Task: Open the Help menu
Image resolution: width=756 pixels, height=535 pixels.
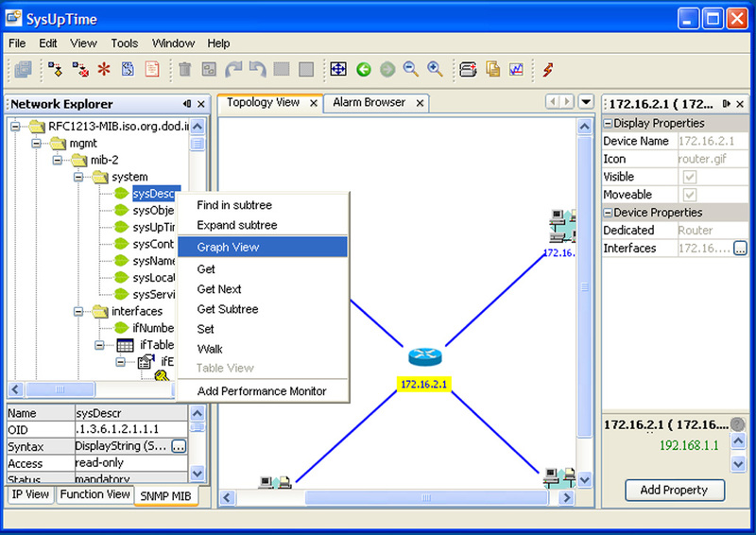Action: [218, 43]
